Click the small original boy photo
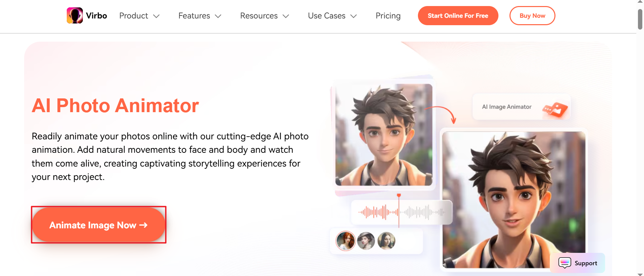644x276 pixels. click(384, 135)
